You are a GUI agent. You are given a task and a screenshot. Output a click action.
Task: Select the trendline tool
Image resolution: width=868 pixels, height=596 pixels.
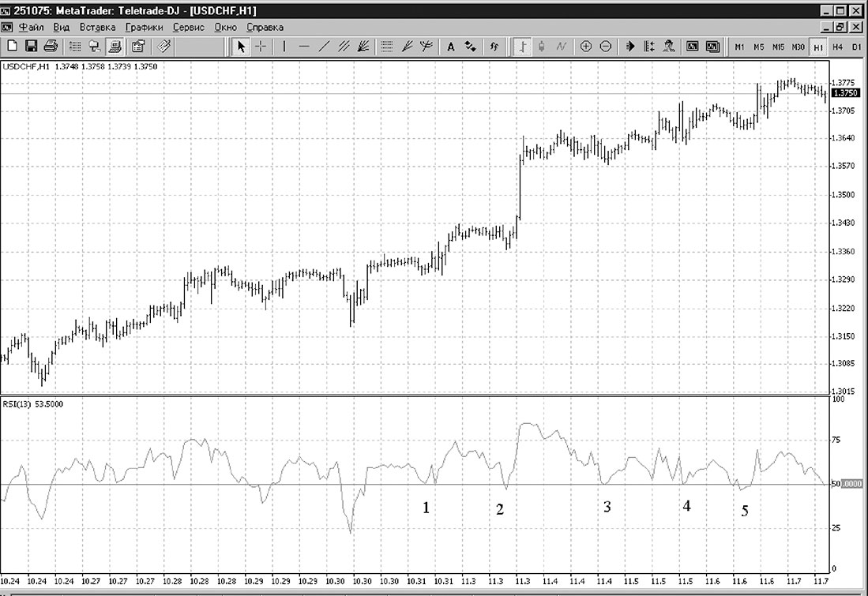click(324, 47)
